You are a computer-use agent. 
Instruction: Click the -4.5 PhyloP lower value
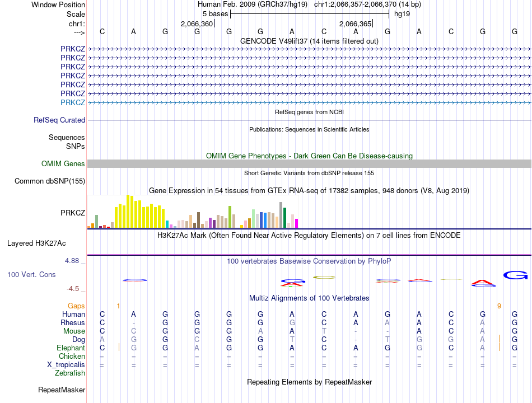[x=73, y=289]
